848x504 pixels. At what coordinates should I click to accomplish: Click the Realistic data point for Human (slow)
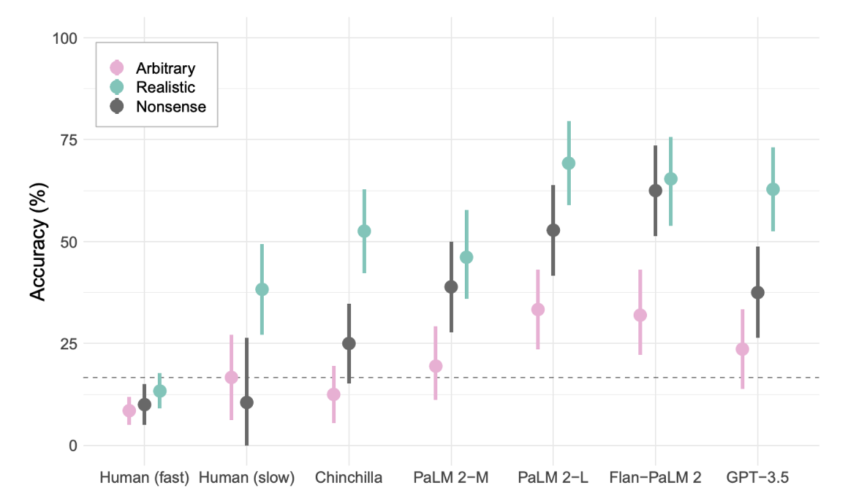pos(262,289)
